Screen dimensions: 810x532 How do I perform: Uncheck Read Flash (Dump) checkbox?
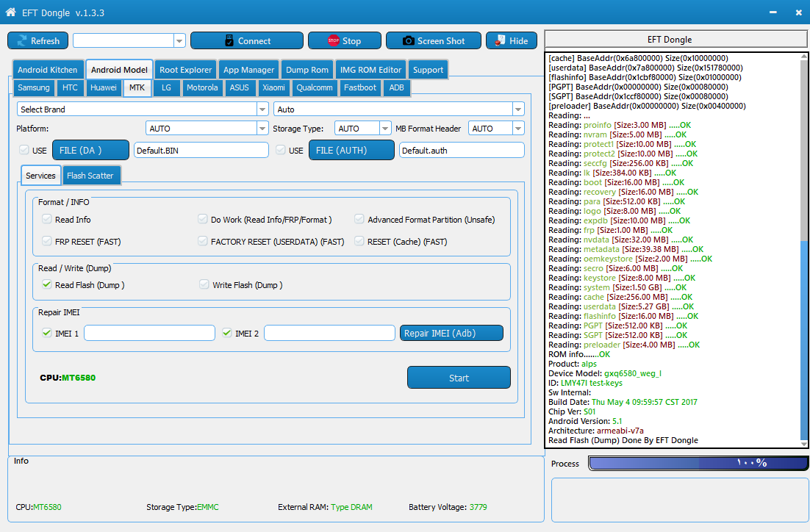(x=47, y=284)
